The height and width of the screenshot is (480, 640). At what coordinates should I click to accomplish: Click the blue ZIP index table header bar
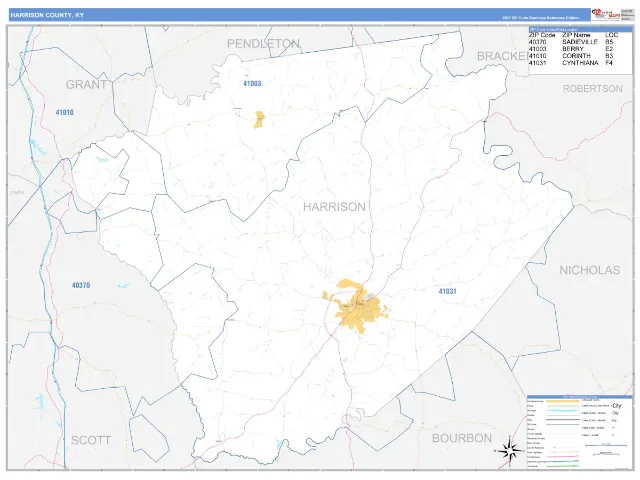(x=580, y=30)
